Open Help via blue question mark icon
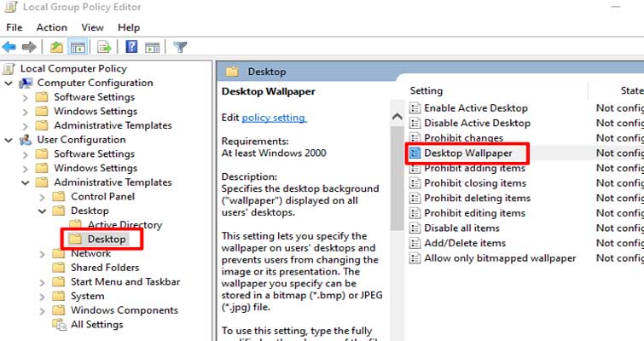644x341 pixels. pos(131,47)
